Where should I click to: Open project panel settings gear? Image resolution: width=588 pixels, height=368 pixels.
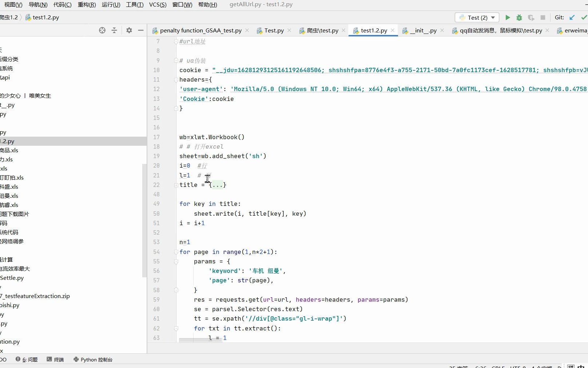pyautogui.click(x=129, y=30)
